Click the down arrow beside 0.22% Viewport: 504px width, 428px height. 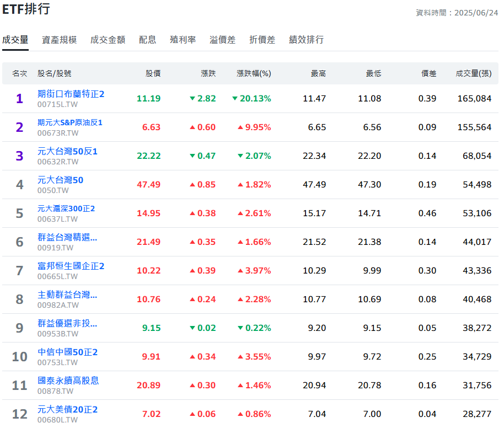click(240, 328)
